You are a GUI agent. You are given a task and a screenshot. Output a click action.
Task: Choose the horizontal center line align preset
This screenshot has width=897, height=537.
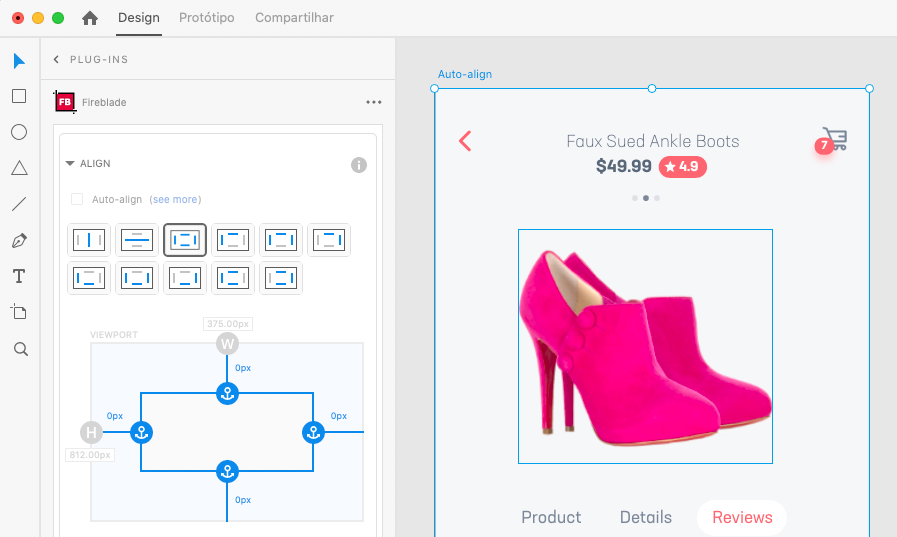137,240
